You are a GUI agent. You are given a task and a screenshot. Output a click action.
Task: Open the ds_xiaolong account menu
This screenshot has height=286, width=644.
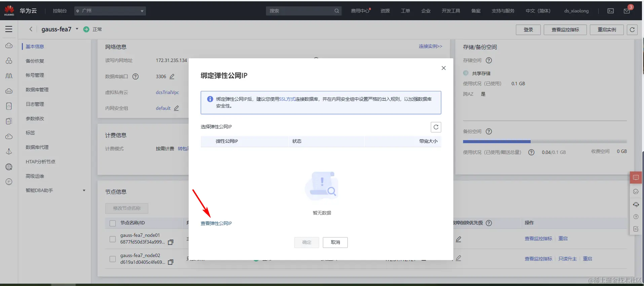click(576, 11)
